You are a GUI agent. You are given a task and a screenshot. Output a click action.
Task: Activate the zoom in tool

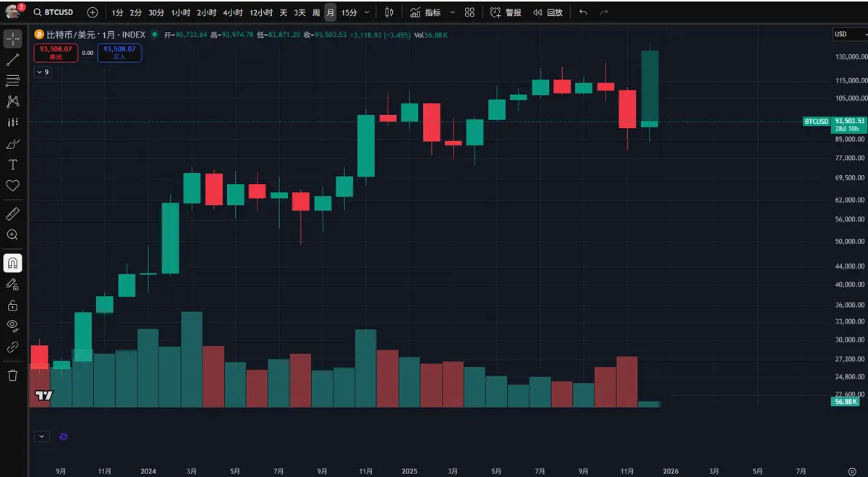click(12, 235)
